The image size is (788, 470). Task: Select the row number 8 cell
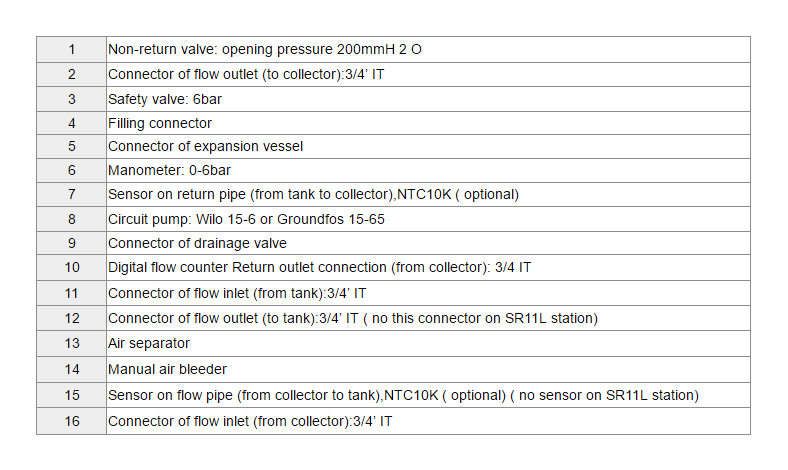[x=71, y=219]
